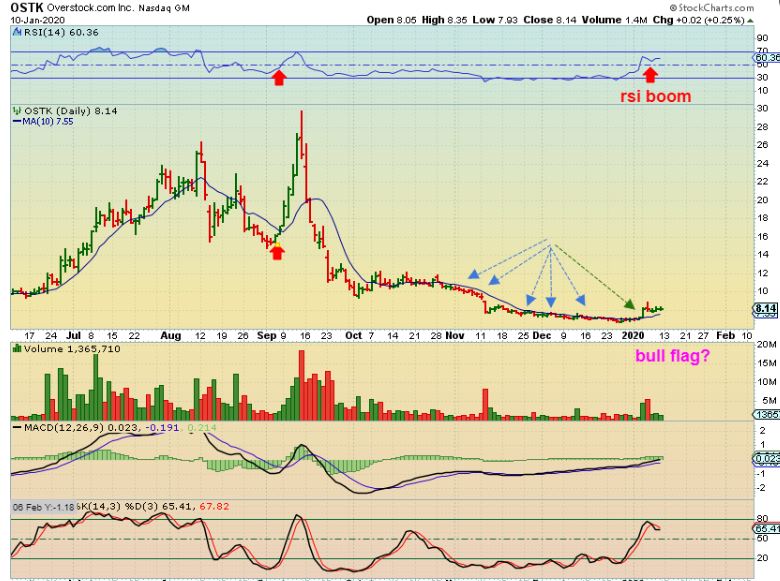
Task: Click the Aug label on date axis
Action: [x=170, y=335]
